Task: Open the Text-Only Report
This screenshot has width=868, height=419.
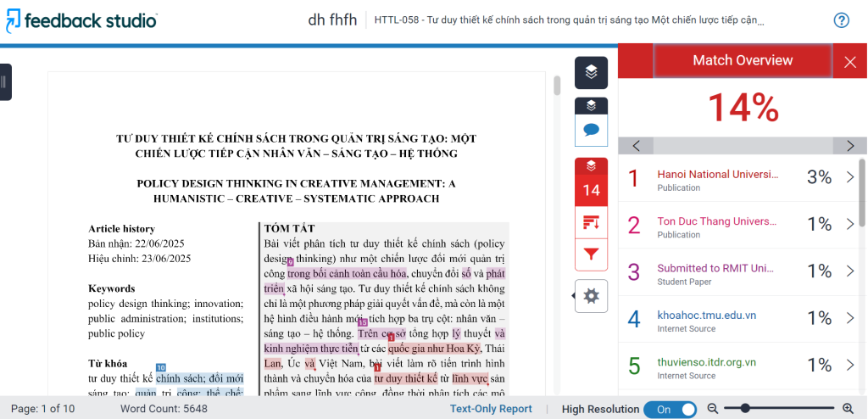Action: click(491, 409)
